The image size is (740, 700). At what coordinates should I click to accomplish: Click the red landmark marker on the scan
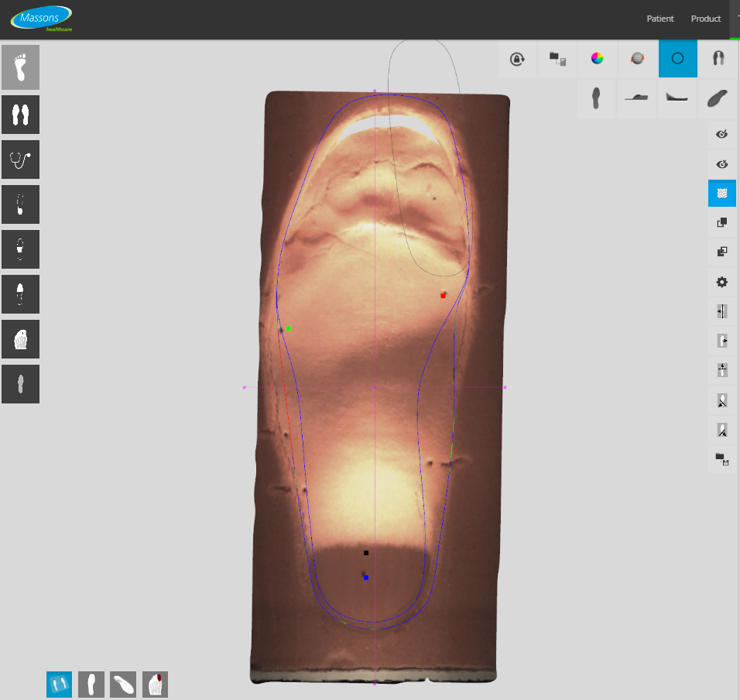click(443, 296)
